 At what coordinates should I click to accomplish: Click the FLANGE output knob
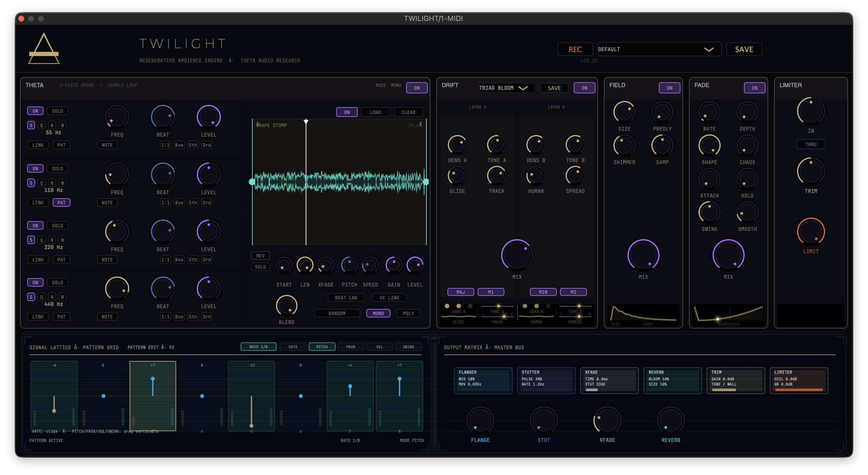coord(480,420)
